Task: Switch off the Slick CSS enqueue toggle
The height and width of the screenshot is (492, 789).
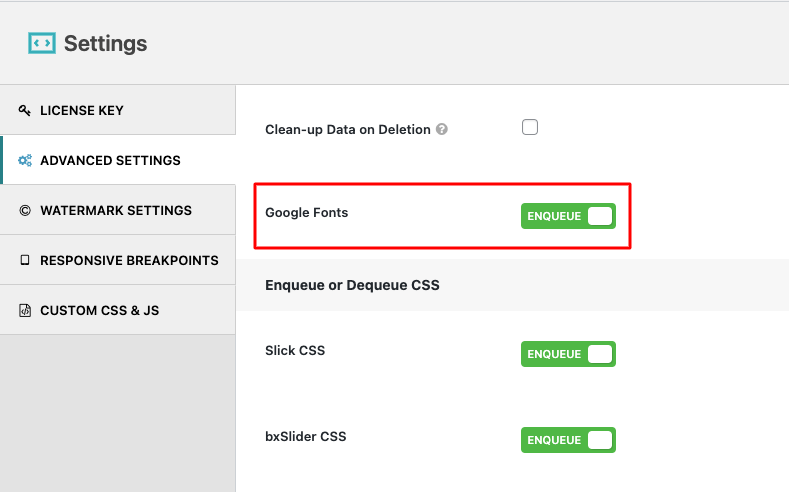Action: 568,354
